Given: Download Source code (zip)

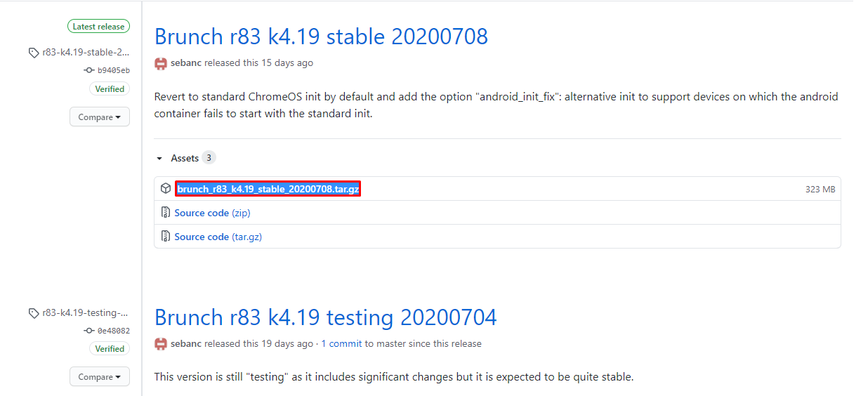Looking at the screenshot, I should pos(212,213).
